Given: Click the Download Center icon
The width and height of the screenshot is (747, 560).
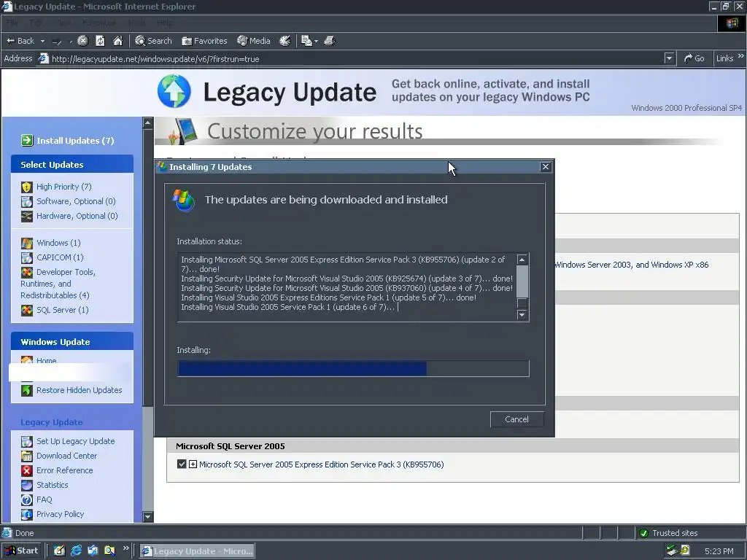Looking at the screenshot, I should pos(27,456).
